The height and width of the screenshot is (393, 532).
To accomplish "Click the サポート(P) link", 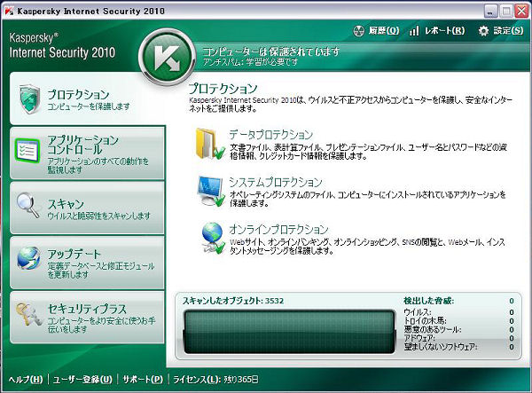I will [x=143, y=380].
